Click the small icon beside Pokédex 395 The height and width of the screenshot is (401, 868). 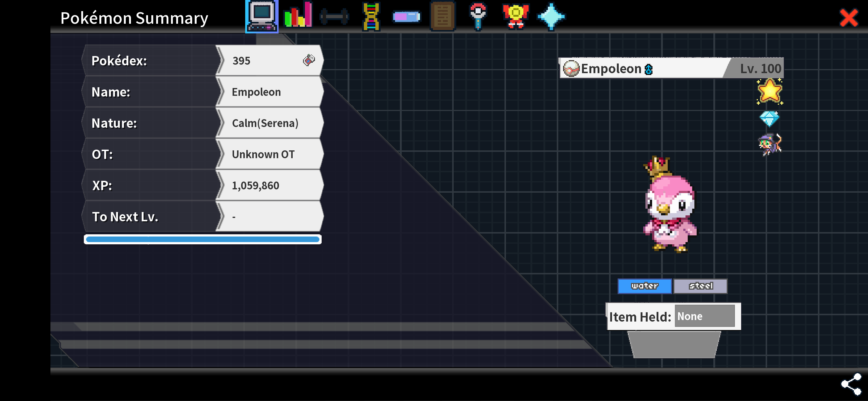click(x=309, y=60)
